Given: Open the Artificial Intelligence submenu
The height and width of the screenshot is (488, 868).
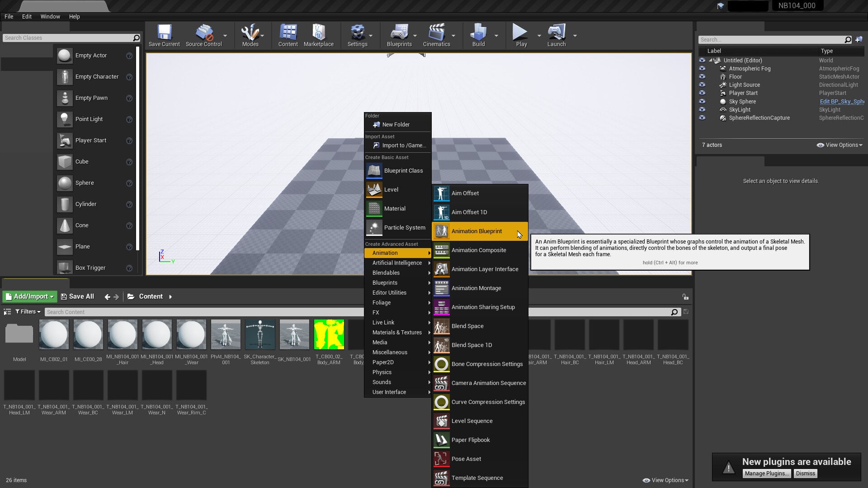Looking at the screenshot, I should pos(398,263).
